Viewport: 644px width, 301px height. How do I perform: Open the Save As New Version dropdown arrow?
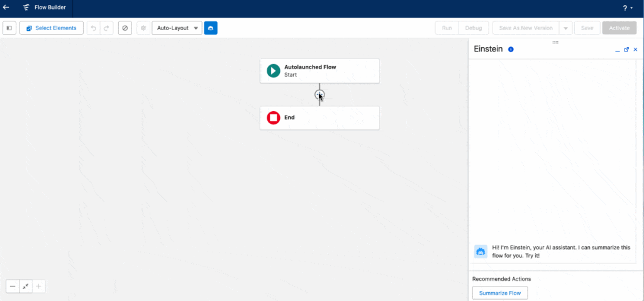(x=565, y=28)
